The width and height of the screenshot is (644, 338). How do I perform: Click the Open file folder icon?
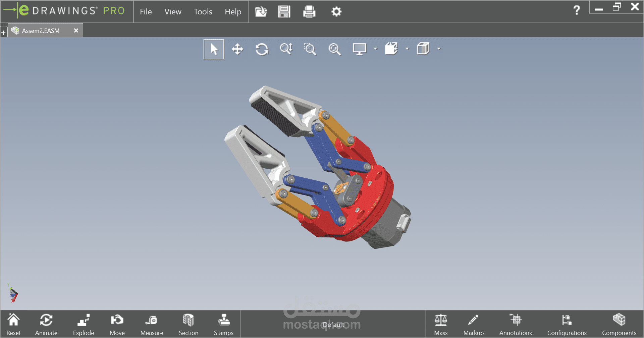click(261, 12)
